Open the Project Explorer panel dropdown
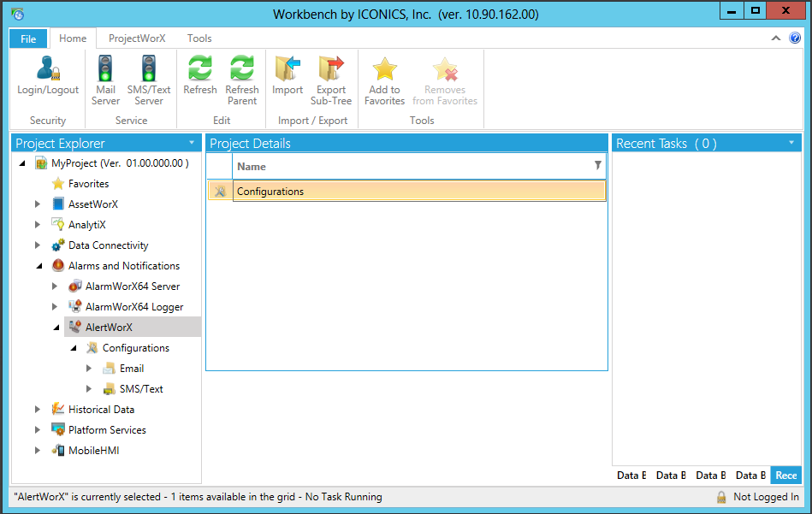 [x=192, y=143]
